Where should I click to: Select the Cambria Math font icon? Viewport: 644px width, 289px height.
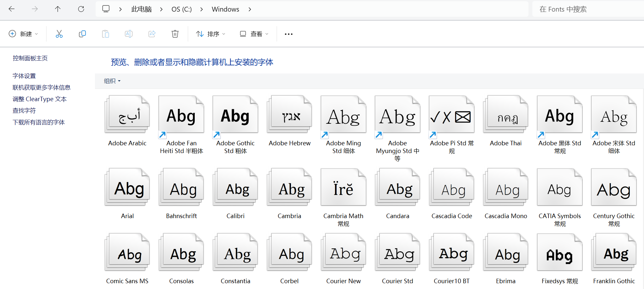(x=344, y=187)
